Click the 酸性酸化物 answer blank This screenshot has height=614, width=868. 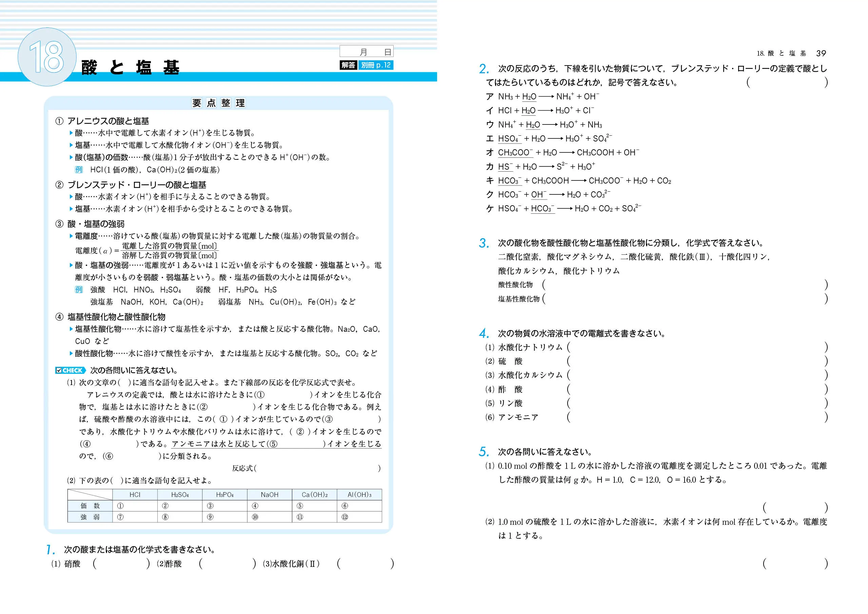[685, 285]
